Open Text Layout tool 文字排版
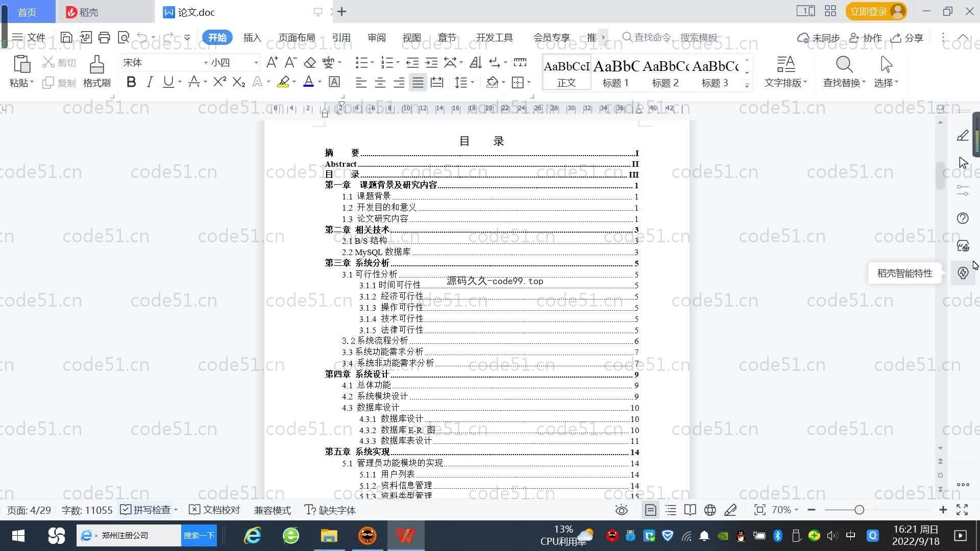The height and width of the screenshot is (551, 980). pos(786,71)
